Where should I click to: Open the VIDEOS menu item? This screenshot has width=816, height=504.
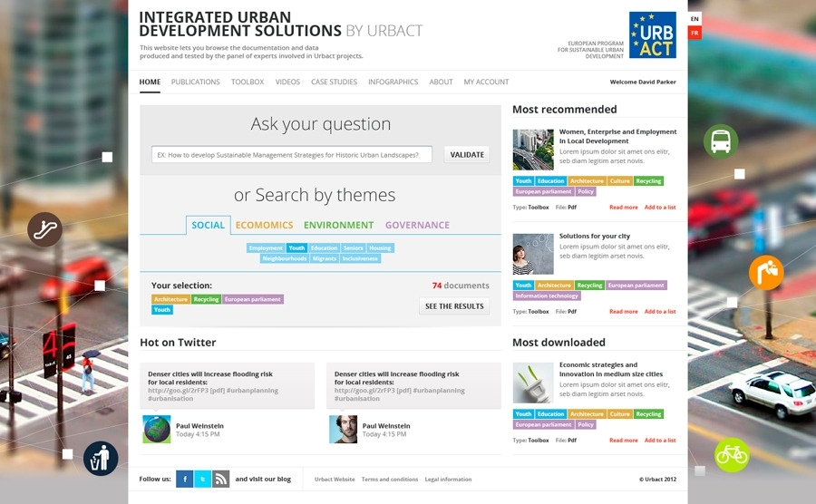(x=287, y=82)
